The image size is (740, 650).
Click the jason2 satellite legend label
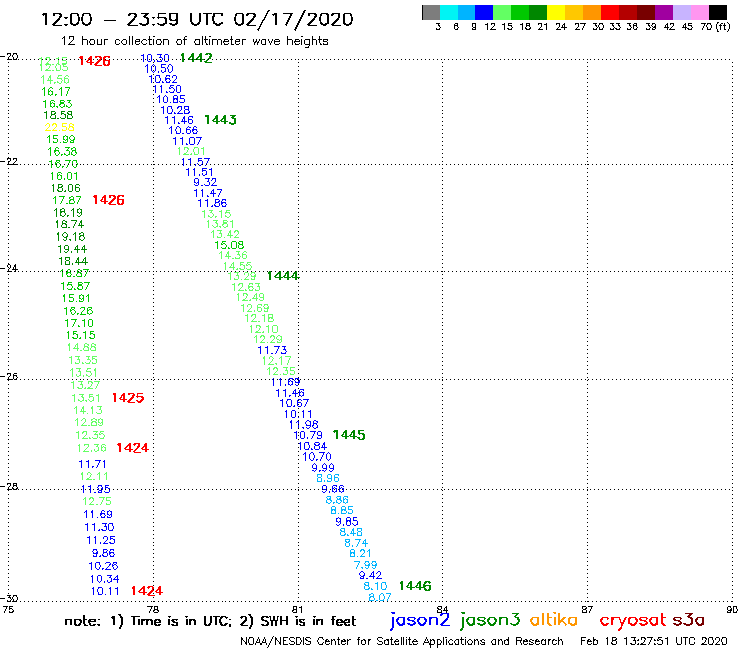pyautogui.click(x=420, y=620)
